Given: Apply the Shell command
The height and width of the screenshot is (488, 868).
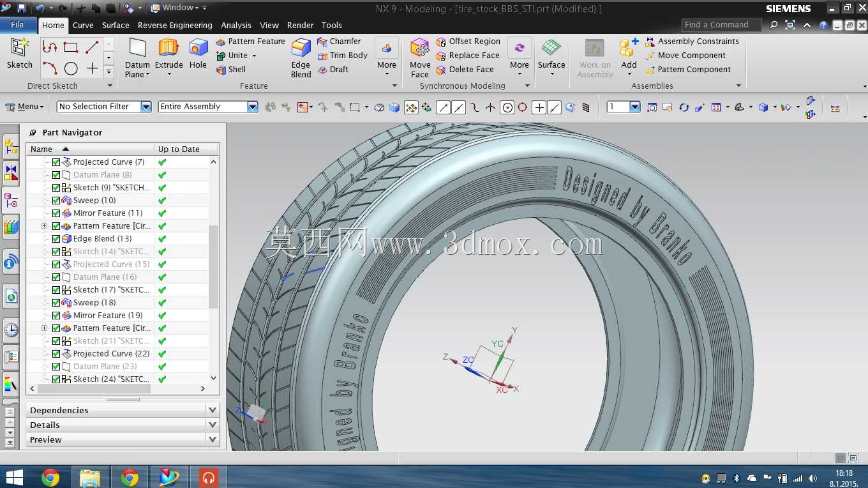Looking at the screenshot, I should (x=230, y=70).
